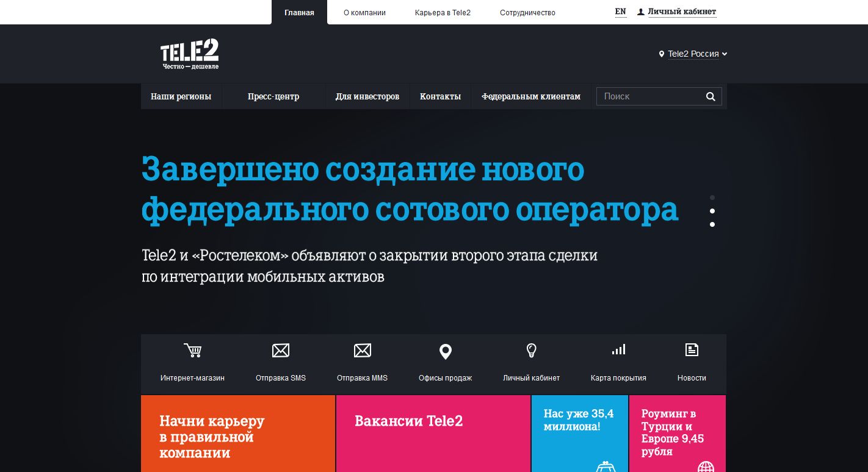
Task: Open the Сотрудничество tab
Action: pyautogui.click(x=527, y=12)
